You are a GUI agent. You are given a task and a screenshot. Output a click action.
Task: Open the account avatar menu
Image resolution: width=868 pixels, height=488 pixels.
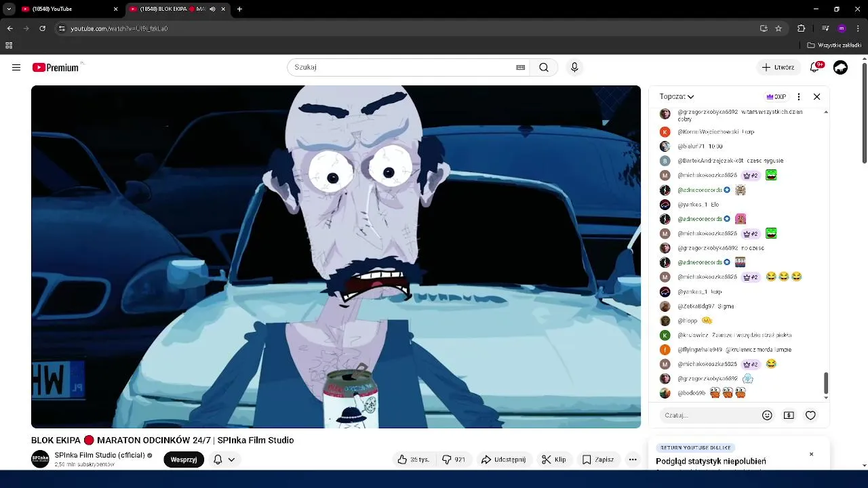click(840, 67)
